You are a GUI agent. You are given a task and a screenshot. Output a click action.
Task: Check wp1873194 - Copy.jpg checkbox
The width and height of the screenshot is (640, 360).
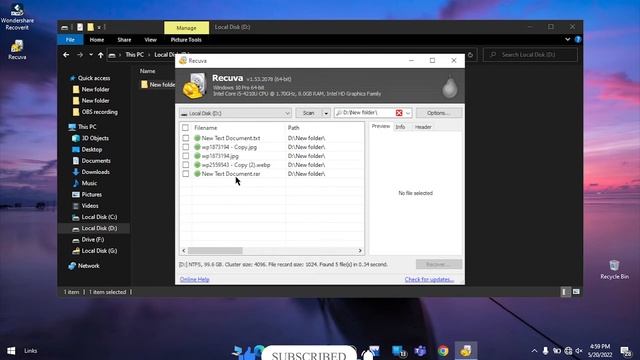coord(186,147)
